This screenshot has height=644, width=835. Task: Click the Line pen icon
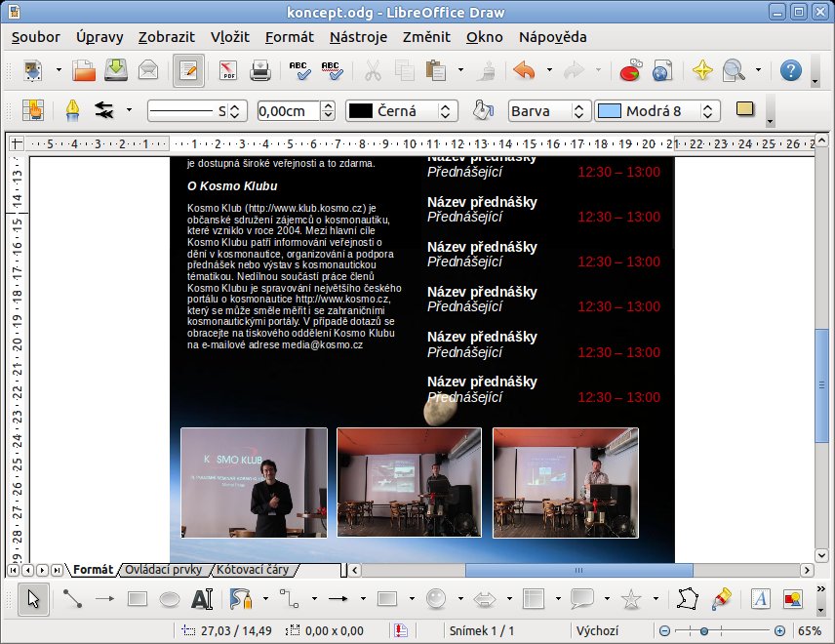pos(72,111)
